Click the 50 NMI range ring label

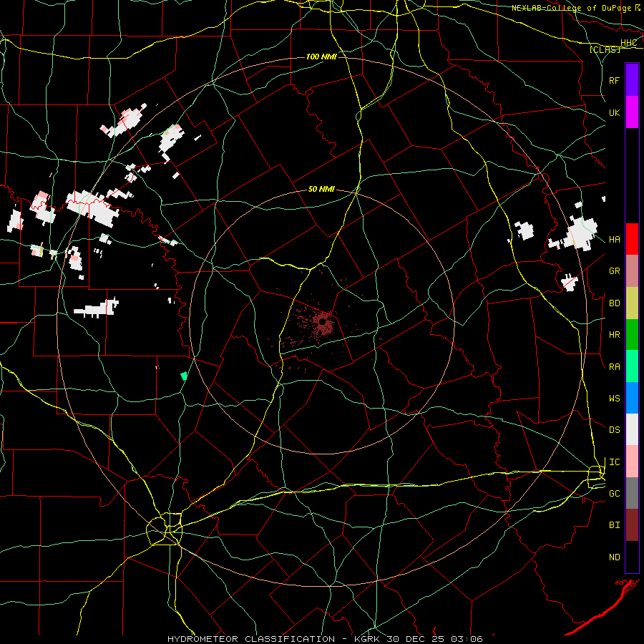point(321,189)
